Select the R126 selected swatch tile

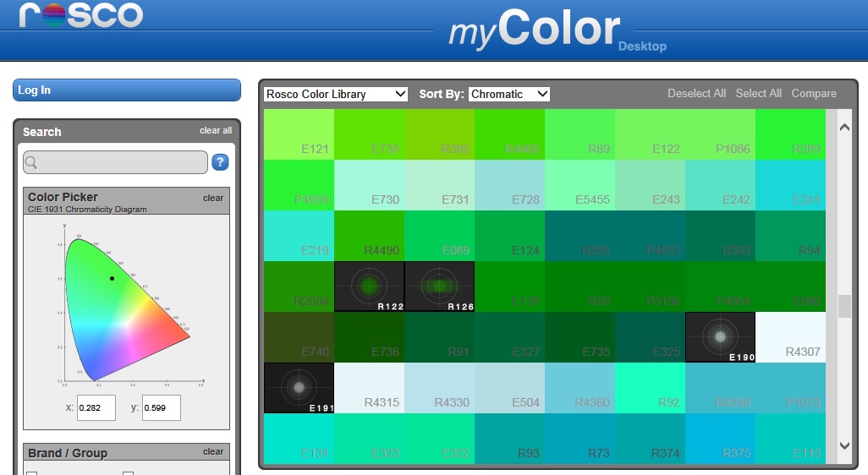440,287
